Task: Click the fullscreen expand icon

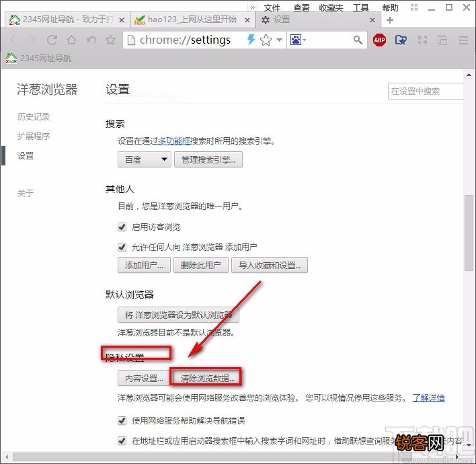Action: pos(422,40)
